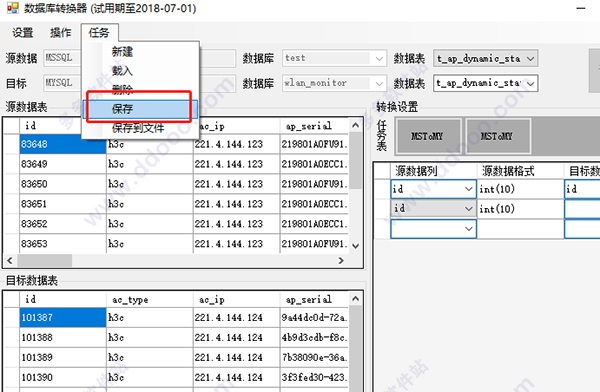The width and height of the screenshot is (600, 392).
Task: Click right arrow of source horizontal scrollbar
Action: coord(341,261)
